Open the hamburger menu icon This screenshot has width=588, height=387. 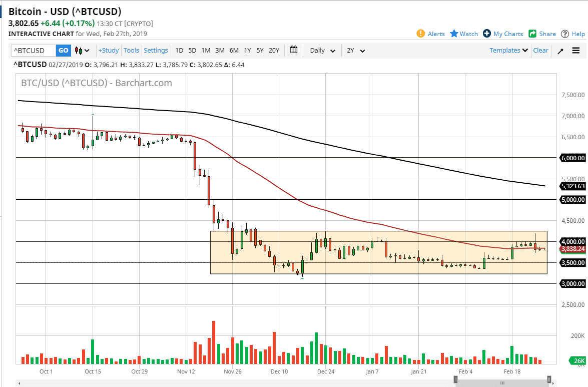point(576,50)
